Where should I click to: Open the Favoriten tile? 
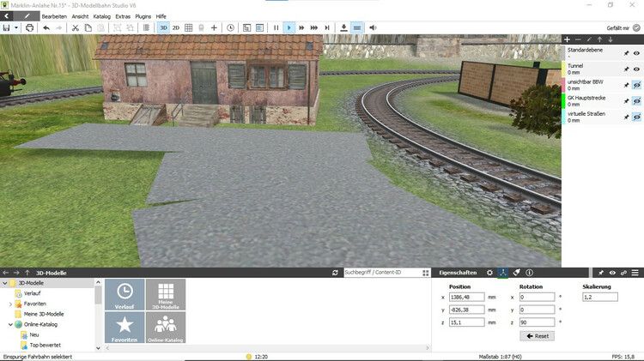[x=125, y=328]
